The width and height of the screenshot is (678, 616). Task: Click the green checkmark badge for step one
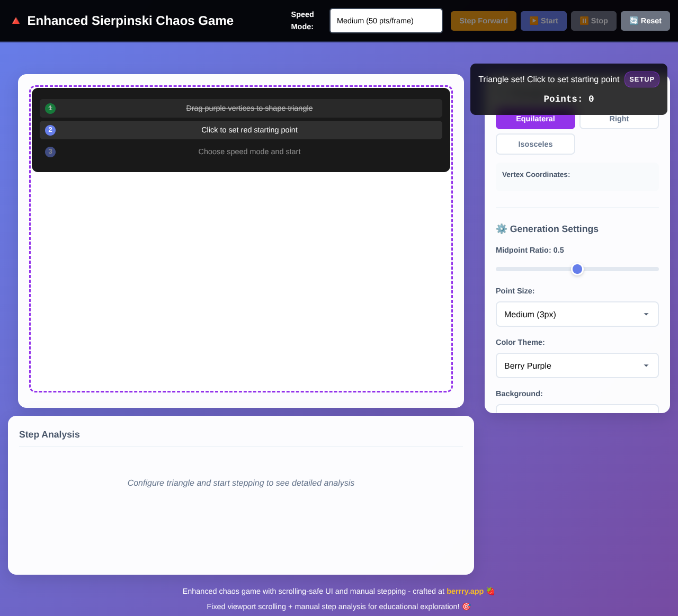point(50,108)
